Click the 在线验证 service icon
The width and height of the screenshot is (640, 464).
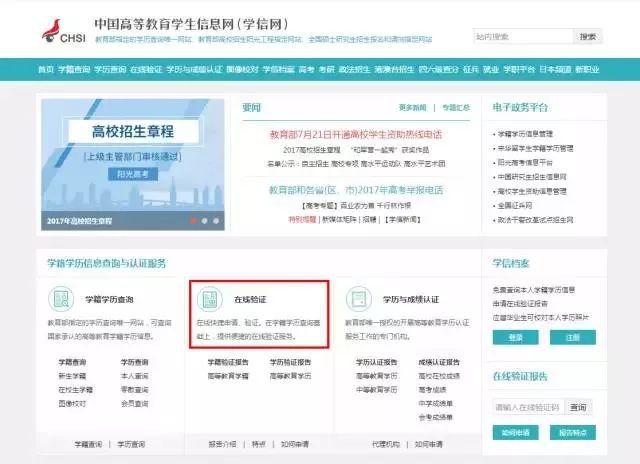(210, 299)
